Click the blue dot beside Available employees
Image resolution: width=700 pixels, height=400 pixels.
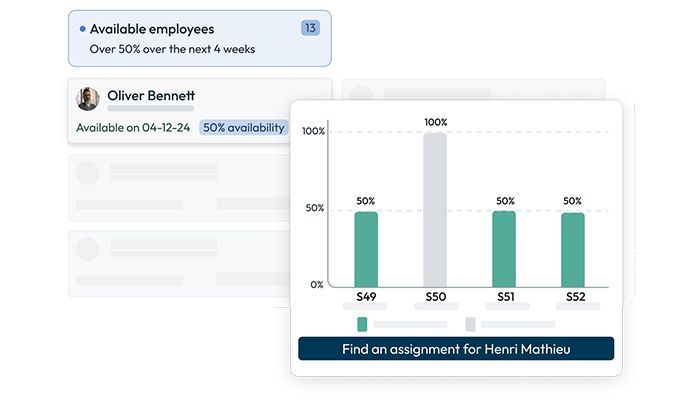tap(82, 29)
